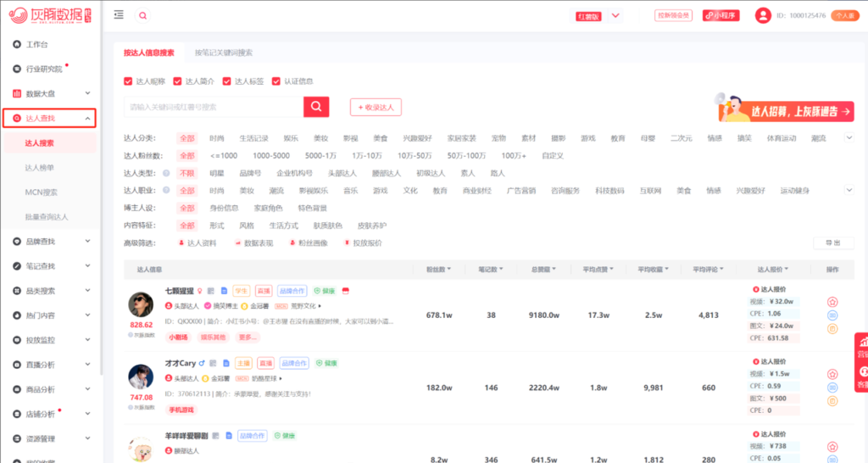Disable the 认证信息 checkbox
This screenshot has height=463, width=868.
click(276, 81)
